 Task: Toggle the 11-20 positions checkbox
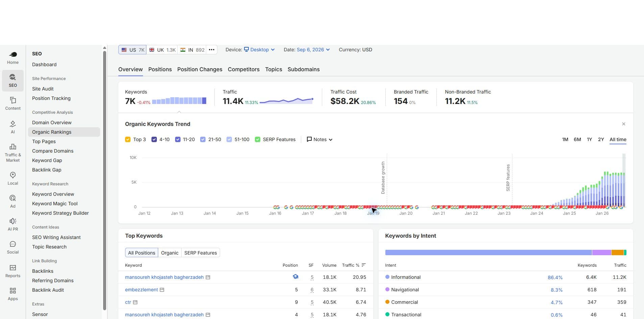pos(178,139)
